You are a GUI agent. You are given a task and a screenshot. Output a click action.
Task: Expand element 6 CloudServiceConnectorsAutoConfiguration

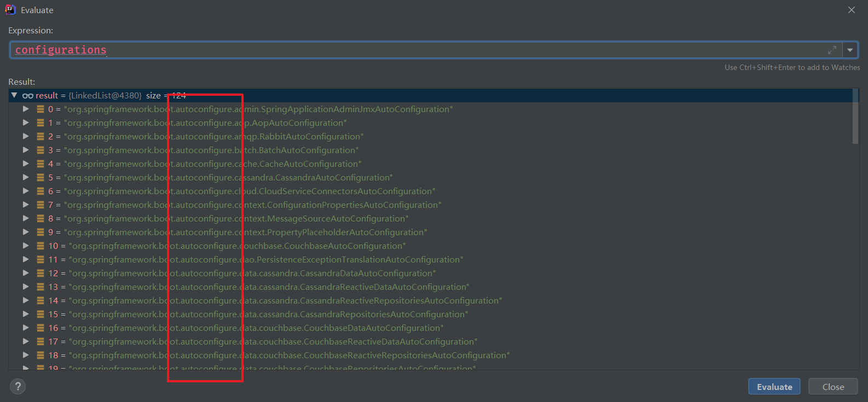25,191
